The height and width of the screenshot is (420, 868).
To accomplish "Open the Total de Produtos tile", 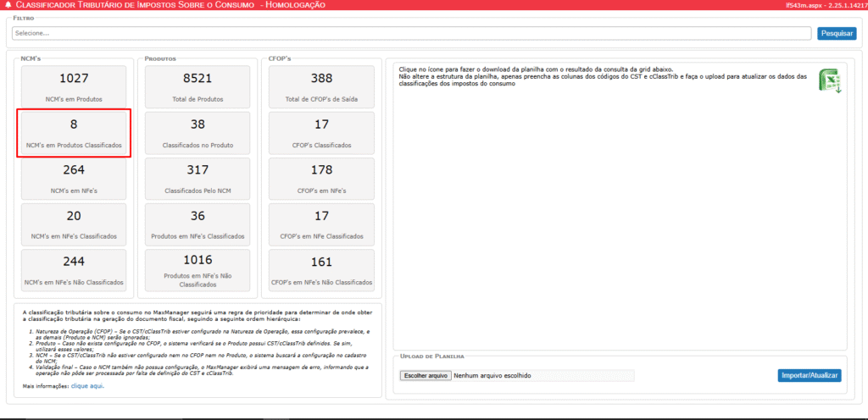I will click(x=198, y=86).
